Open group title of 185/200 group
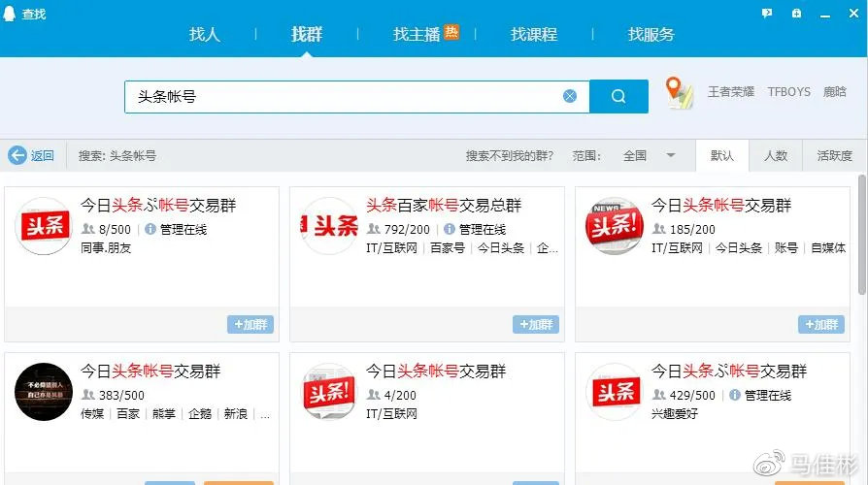868x485 pixels. [x=721, y=206]
